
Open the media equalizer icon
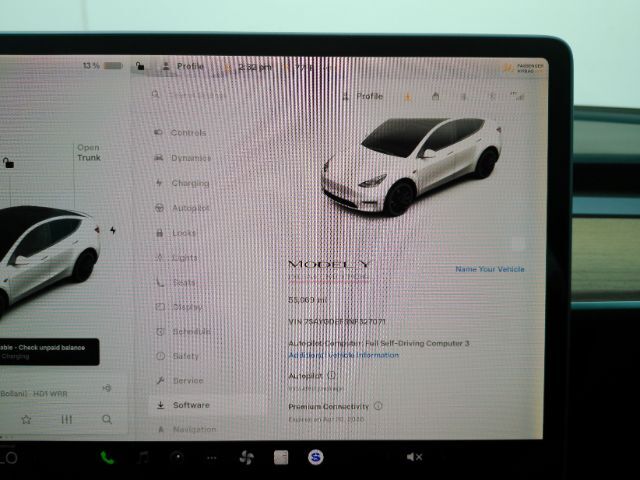tap(67, 420)
